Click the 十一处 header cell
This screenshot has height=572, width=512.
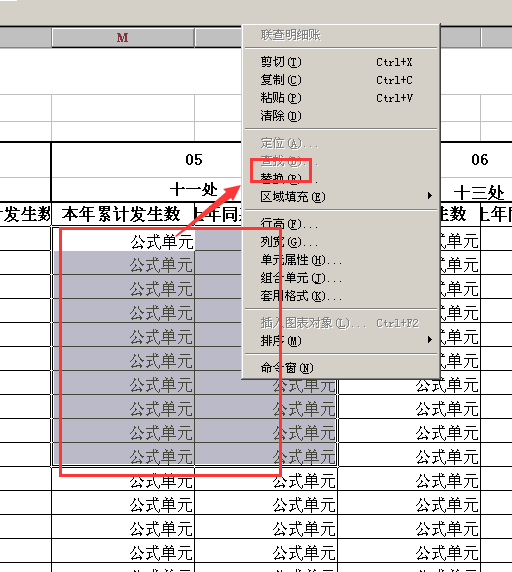coord(193,190)
